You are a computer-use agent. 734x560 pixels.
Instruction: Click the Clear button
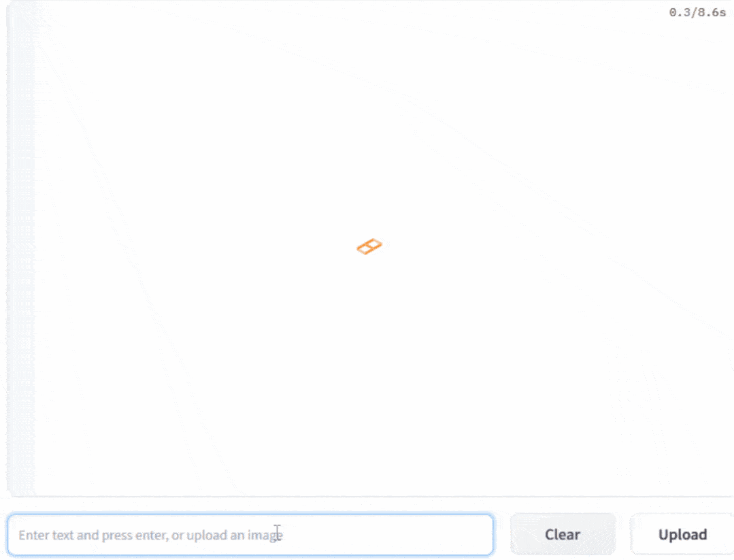(563, 534)
